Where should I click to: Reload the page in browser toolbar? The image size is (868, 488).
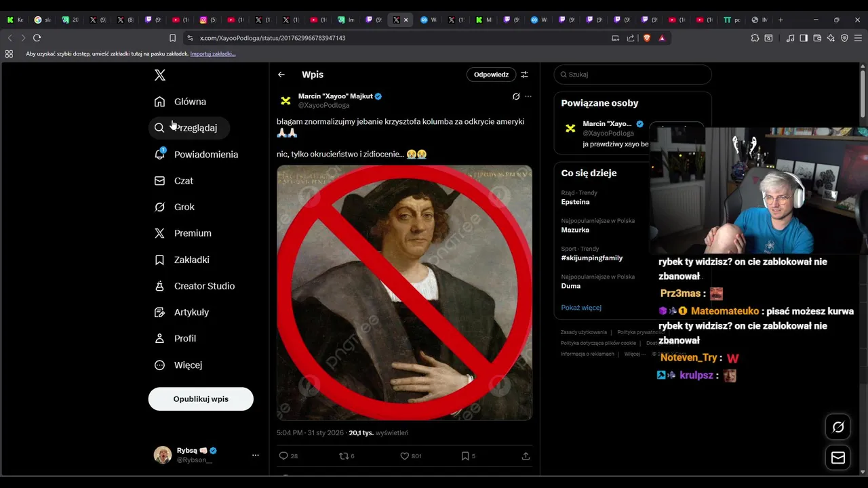(x=37, y=38)
